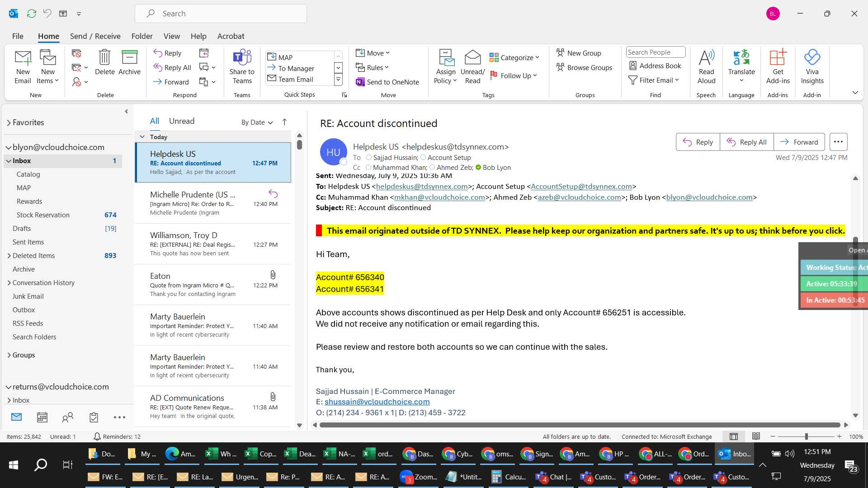Screen dimensions: 868x488
Task: Click zoom out minus button
Action: [773, 436]
